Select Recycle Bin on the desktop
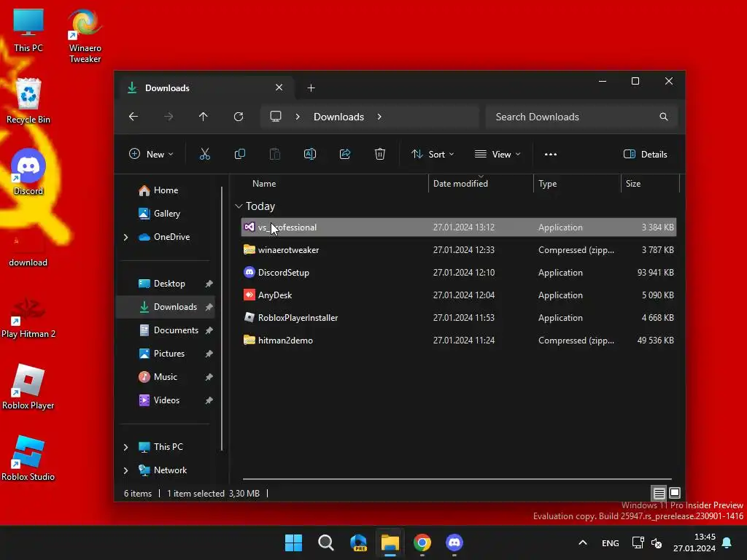The height and width of the screenshot is (560, 747). 28,101
